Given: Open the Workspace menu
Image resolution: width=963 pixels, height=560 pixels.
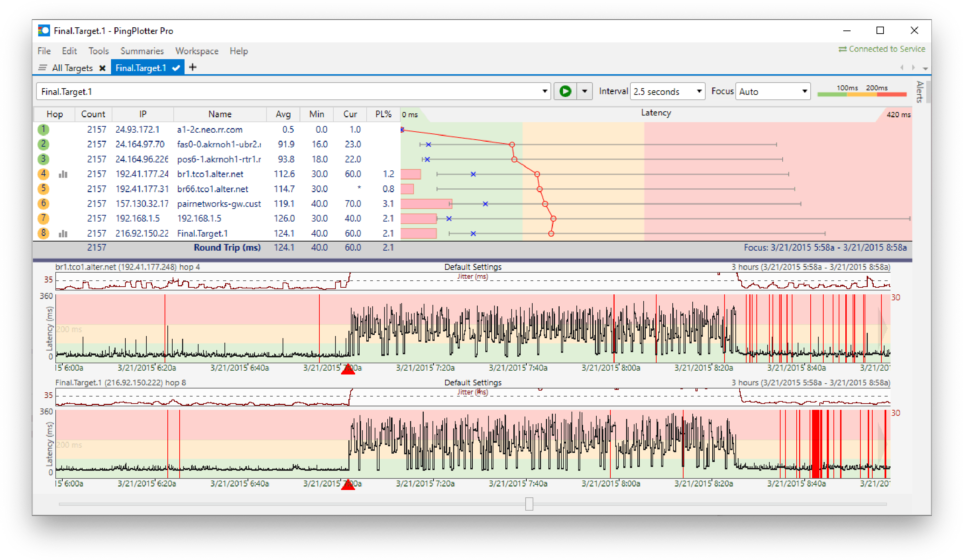Looking at the screenshot, I should point(197,51).
